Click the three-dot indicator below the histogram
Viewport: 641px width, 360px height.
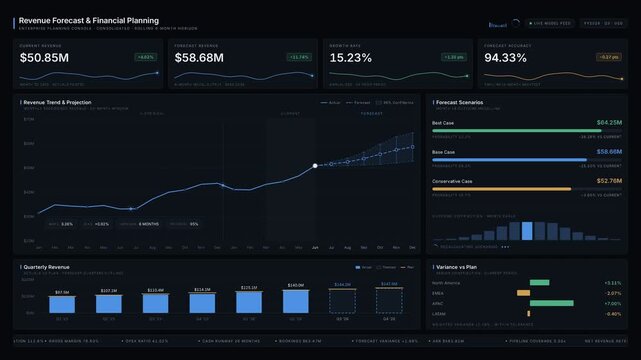click(505, 247)
